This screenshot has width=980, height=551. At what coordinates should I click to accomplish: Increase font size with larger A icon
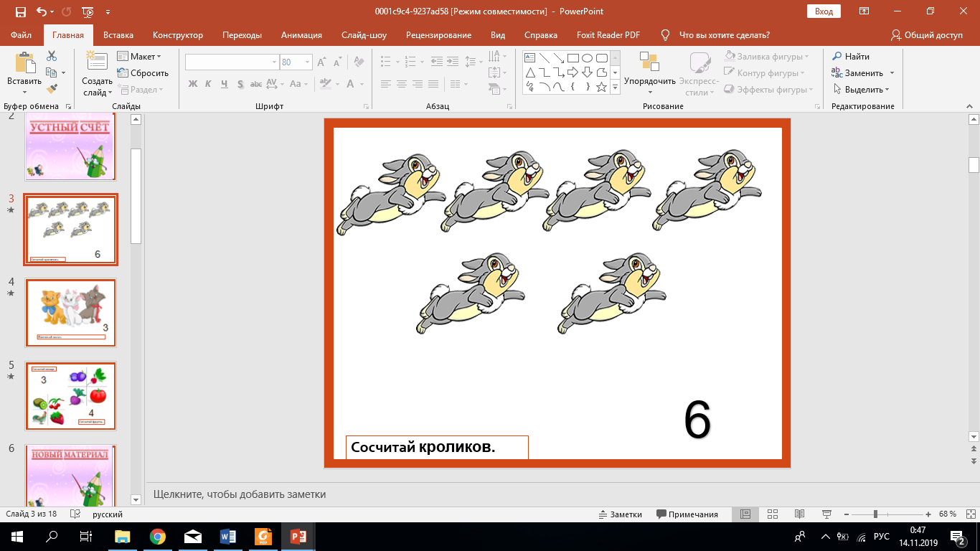322,62
